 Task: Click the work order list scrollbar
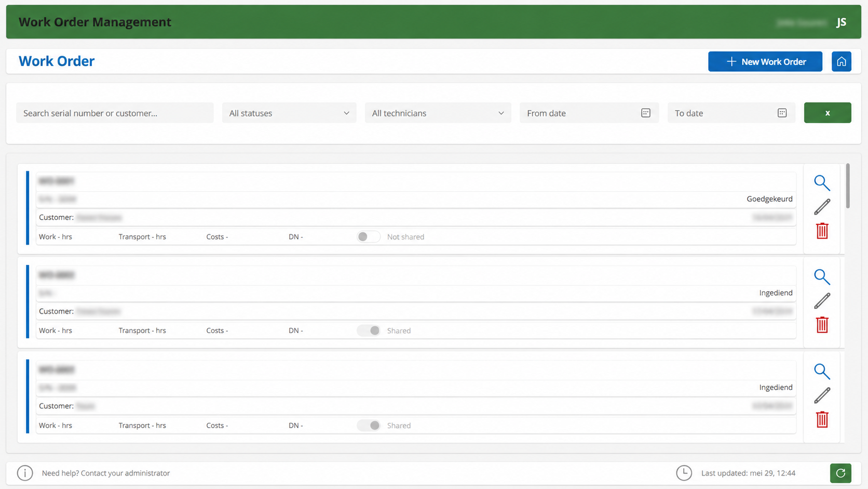click(848, 186)
